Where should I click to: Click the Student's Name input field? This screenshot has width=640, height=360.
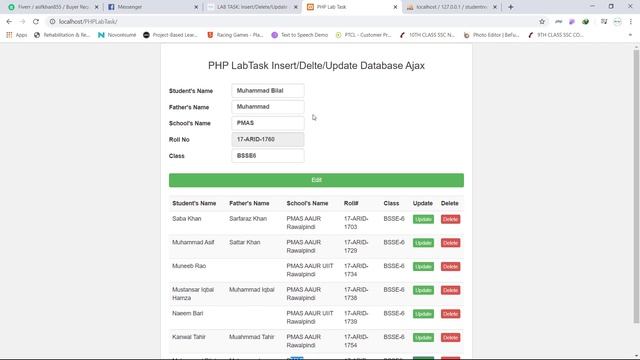[x=268, y=91]
